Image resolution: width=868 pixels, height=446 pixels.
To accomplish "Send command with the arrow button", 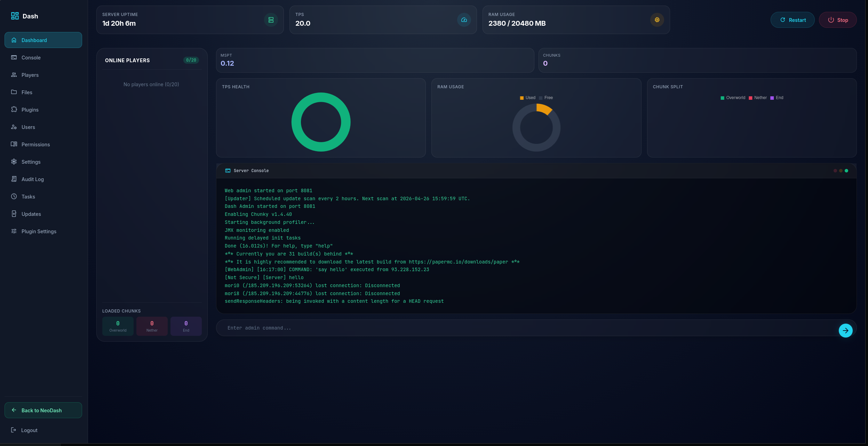I will point(846,331).
